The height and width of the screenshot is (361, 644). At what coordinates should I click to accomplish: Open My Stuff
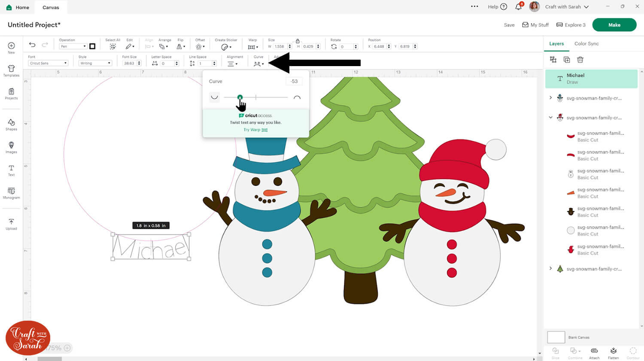tap(535, 25)
